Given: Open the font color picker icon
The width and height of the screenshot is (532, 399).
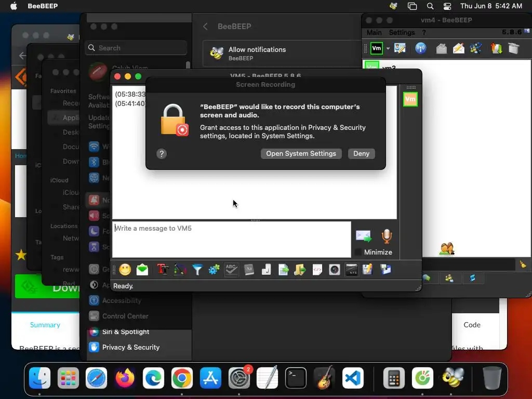Looking at the screenshot, I should point(180,270).
